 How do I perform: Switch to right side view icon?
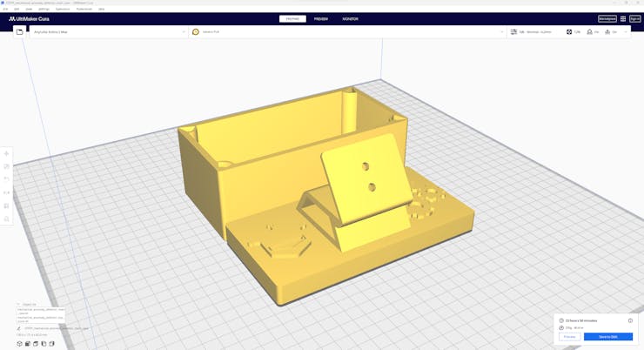click(51, 344)
